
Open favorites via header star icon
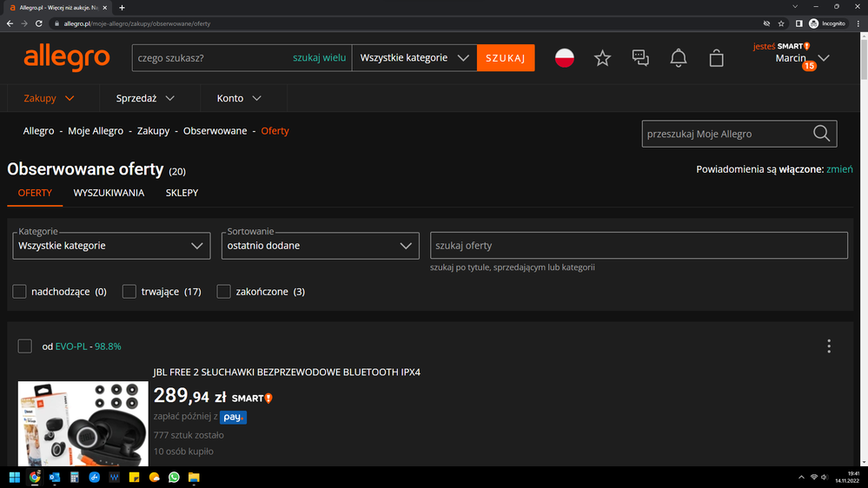(x=602, y=58)
